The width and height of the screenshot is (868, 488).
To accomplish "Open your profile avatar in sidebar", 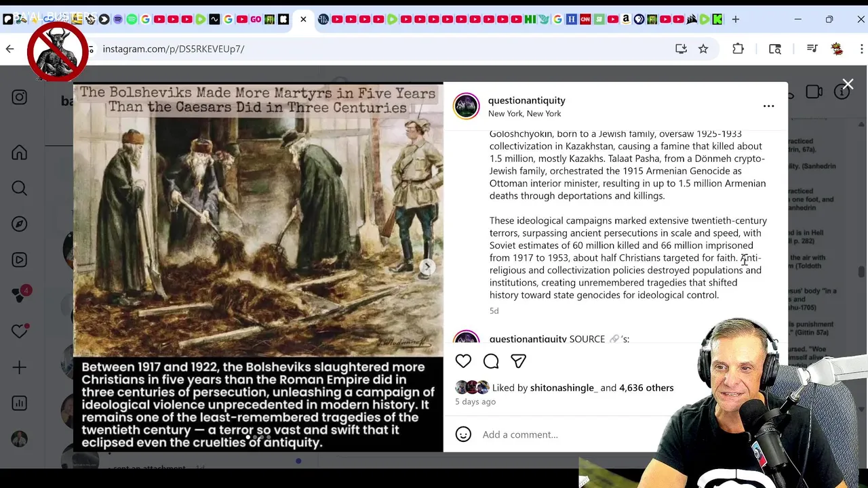I will point(19,439).
